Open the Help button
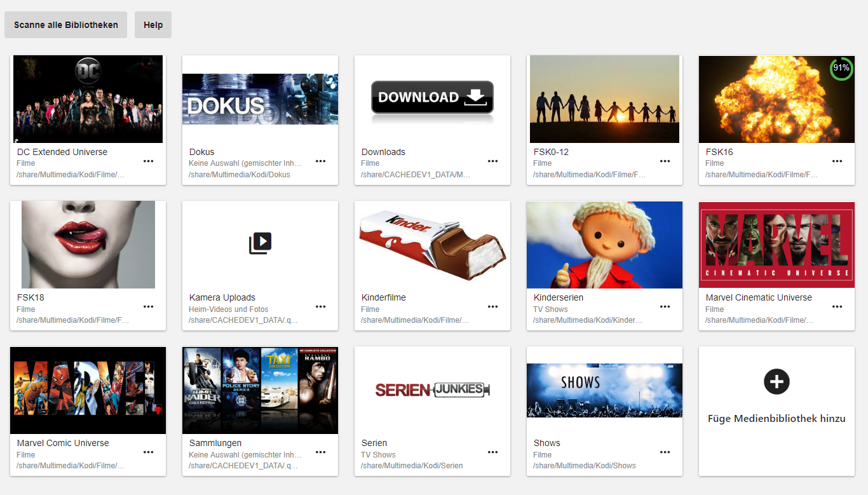 153,25
